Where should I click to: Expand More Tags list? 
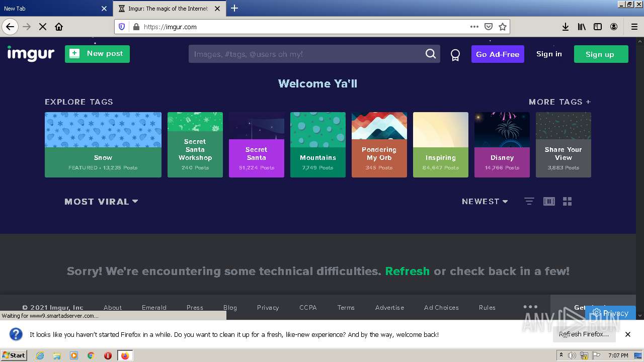[559, 102]
